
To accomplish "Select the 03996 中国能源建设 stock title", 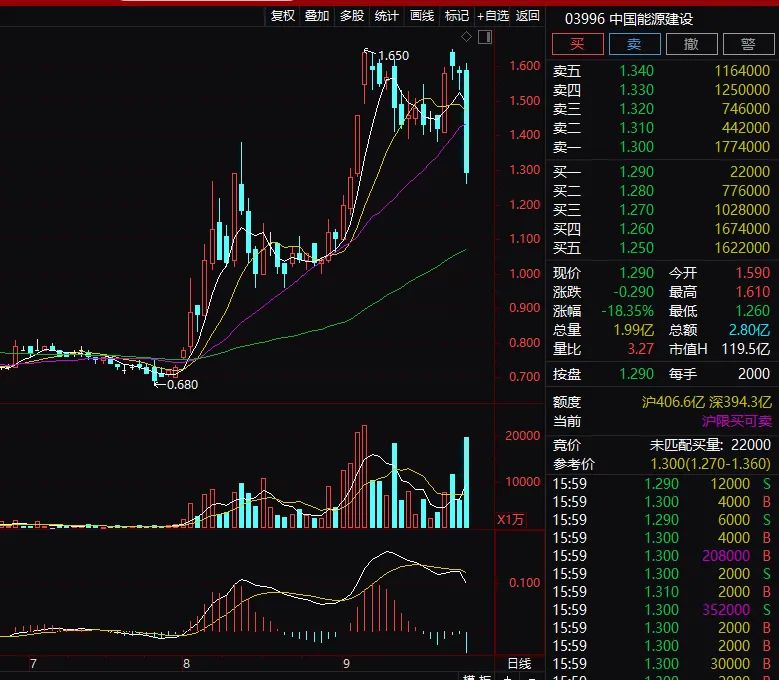I will pos(628,18).
